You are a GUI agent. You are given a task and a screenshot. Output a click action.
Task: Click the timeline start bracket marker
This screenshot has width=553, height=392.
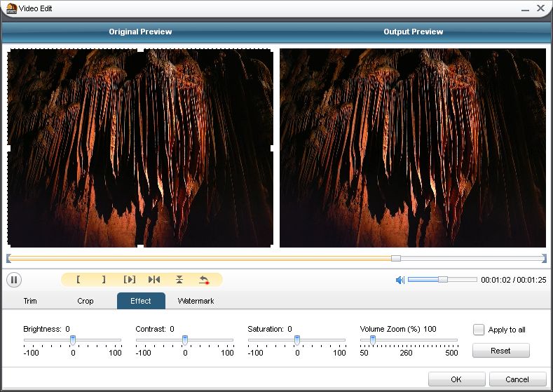[8, 258]
